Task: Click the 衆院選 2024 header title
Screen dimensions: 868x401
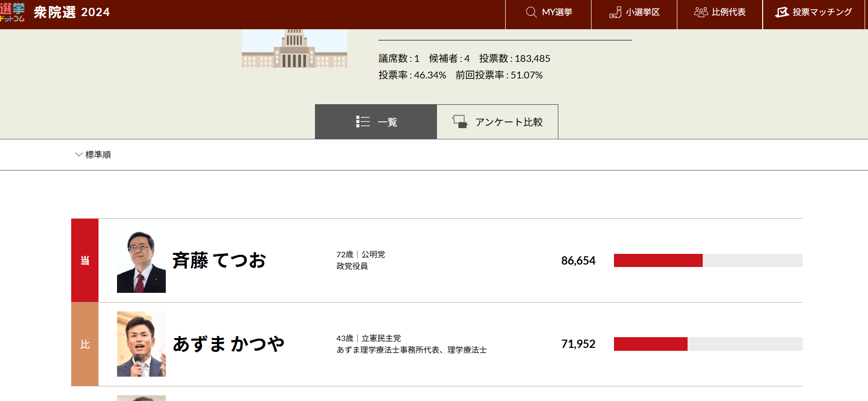Action: point(72,12)
